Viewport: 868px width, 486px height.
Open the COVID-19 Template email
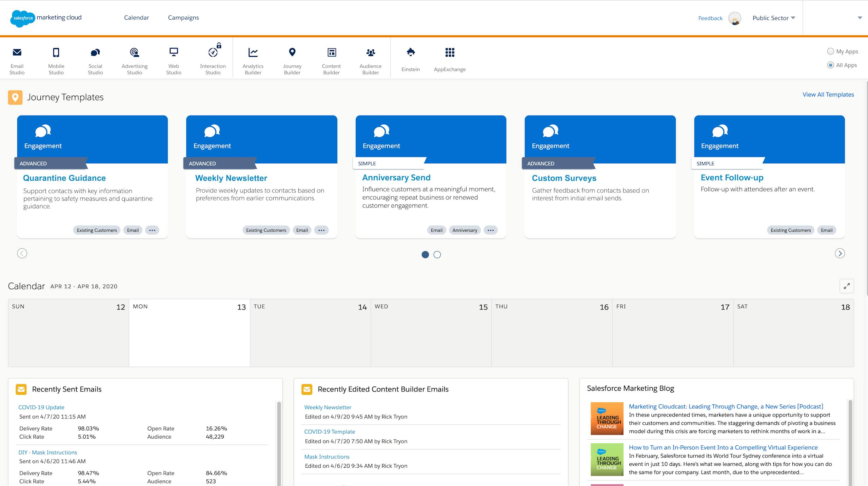pos(330,432)
